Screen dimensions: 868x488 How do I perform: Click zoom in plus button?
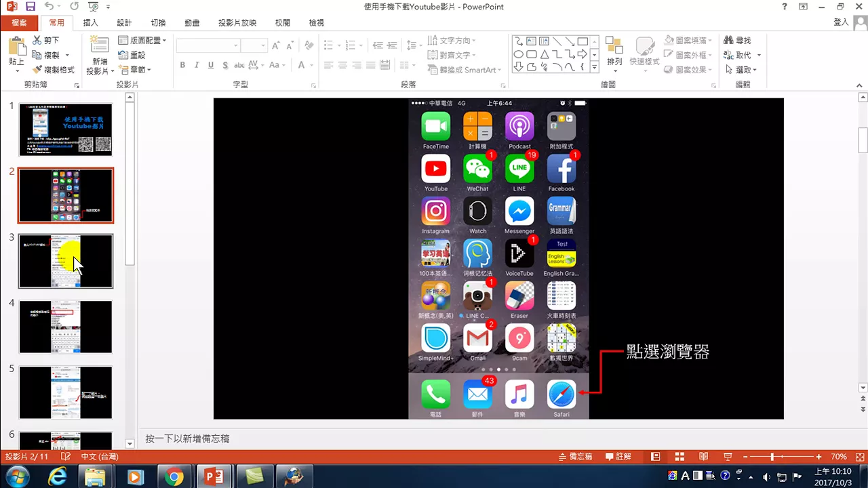tap(819, 457)
